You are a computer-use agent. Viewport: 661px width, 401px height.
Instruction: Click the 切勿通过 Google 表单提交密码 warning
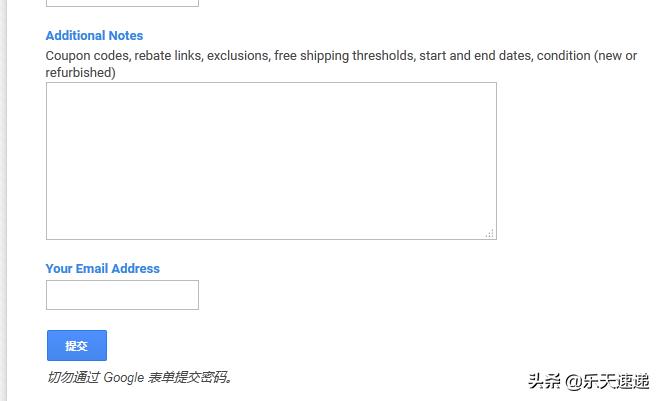pos(140,377)
